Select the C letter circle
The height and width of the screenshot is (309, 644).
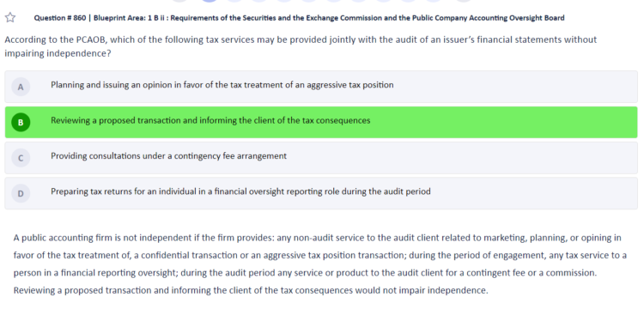click(x=21, y=158)
